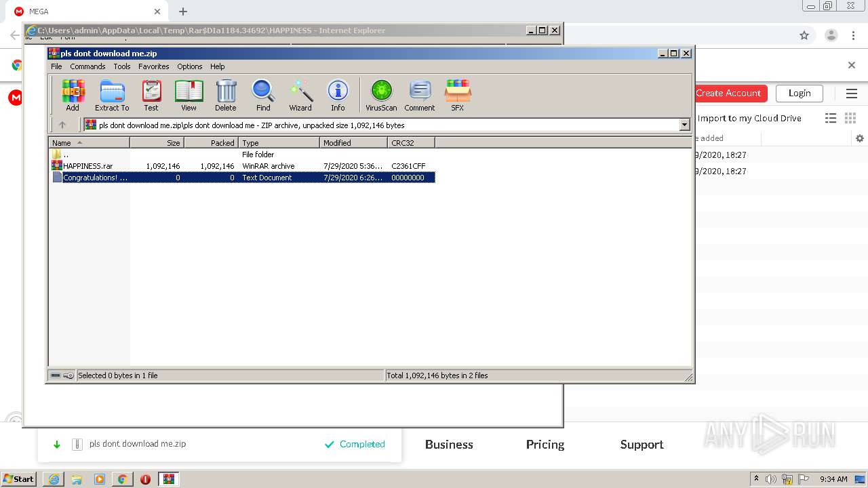Open MEGA file list settings gear

pos(860,138)
